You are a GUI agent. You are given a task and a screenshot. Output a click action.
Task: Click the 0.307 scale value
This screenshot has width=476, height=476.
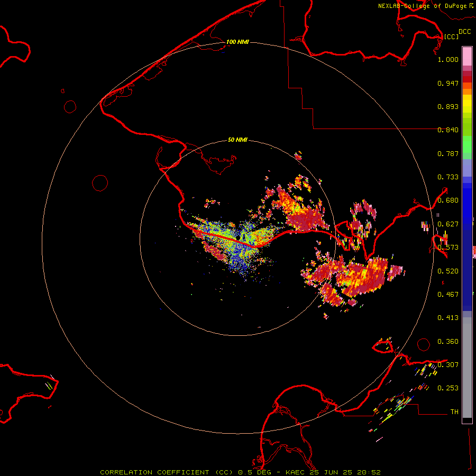coord(448,364)
